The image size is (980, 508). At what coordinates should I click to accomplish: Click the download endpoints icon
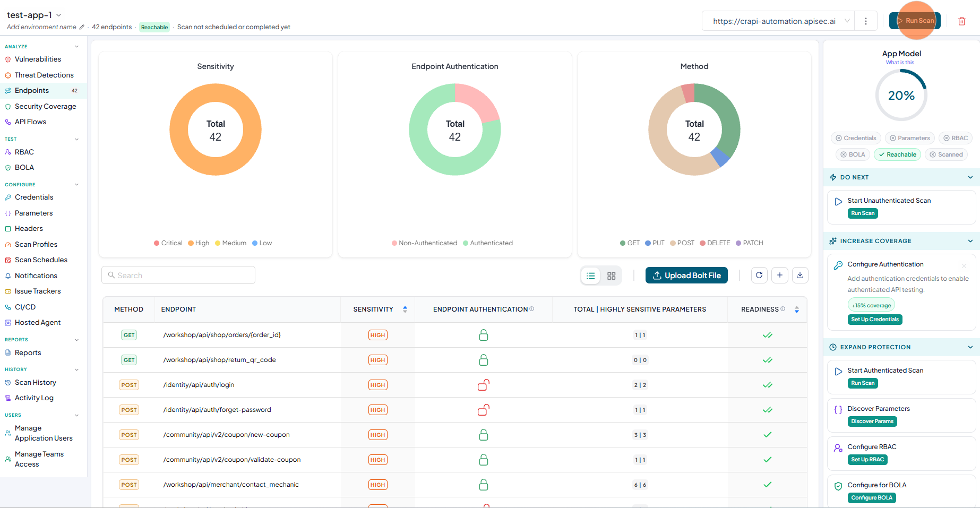point(800,275)
